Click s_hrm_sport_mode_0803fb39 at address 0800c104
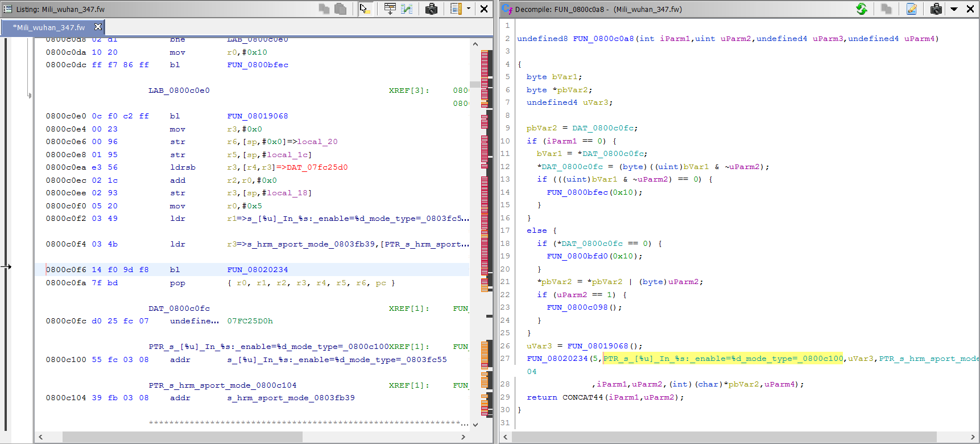 [x=291, y=398]
